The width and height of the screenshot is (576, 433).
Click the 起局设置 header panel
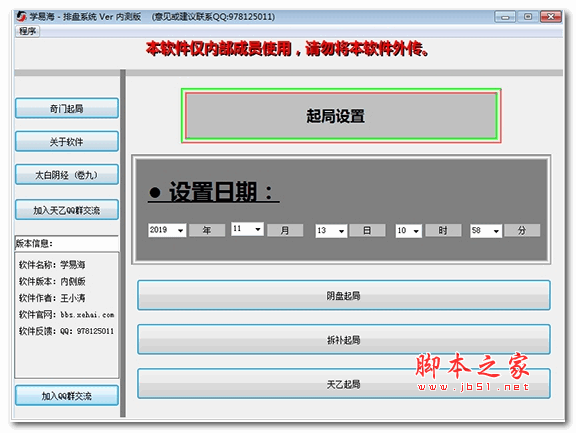pos(341,116)
